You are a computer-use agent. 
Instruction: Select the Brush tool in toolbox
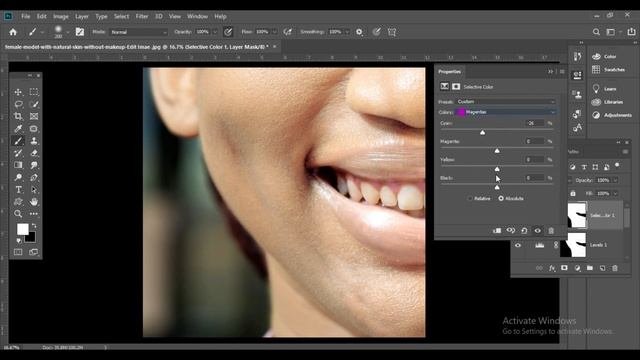click(x=18, y=141)
